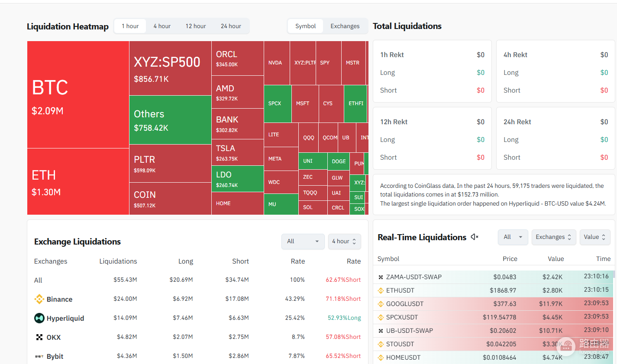Image resolution: width=617 pixels, height=364 pixels.
Task: Click the exchange icon beside GOOGLUSDT
Action: [381, 304]
